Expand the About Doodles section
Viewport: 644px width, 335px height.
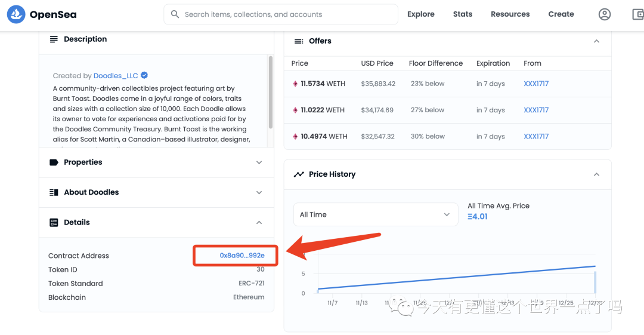tap(259, 192)
